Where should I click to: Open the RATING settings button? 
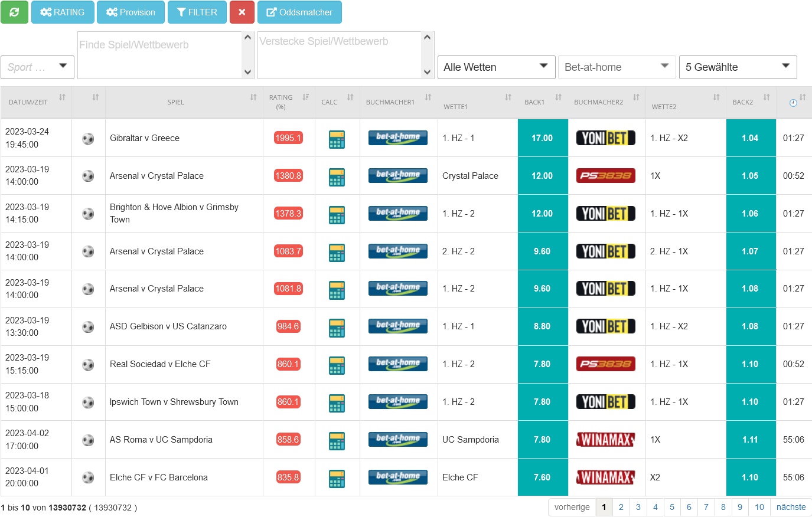tap(63, 12)
